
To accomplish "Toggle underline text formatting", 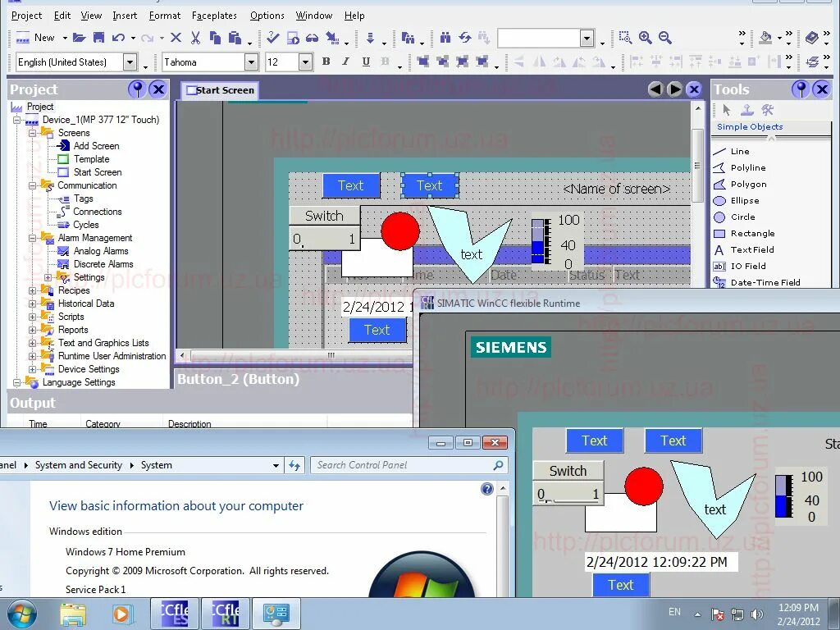I will [366, 62].
